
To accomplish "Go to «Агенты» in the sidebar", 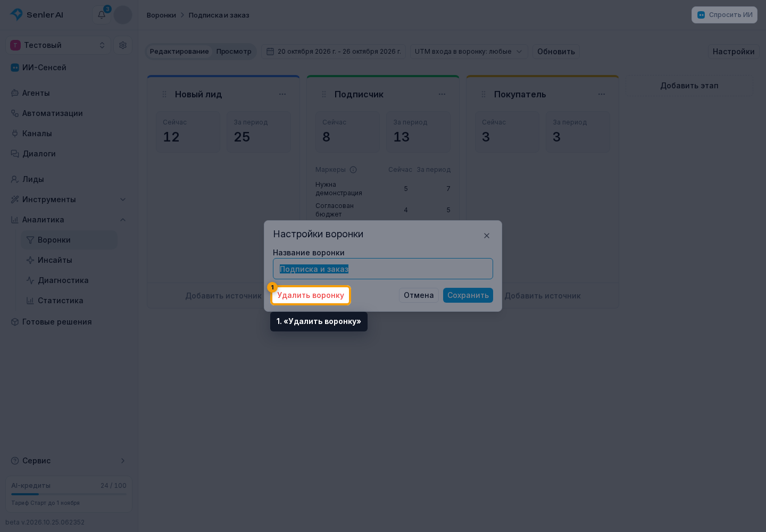I will click(x=69, y=93).
